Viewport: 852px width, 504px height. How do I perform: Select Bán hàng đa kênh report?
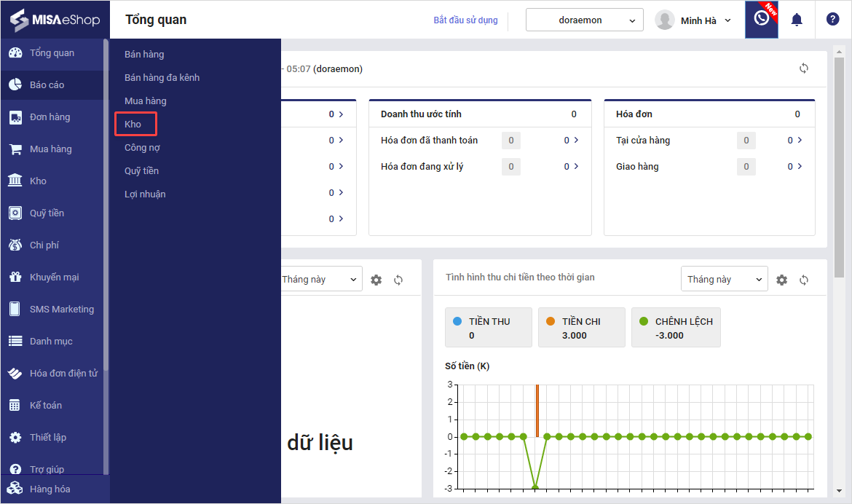pos(162,78)
